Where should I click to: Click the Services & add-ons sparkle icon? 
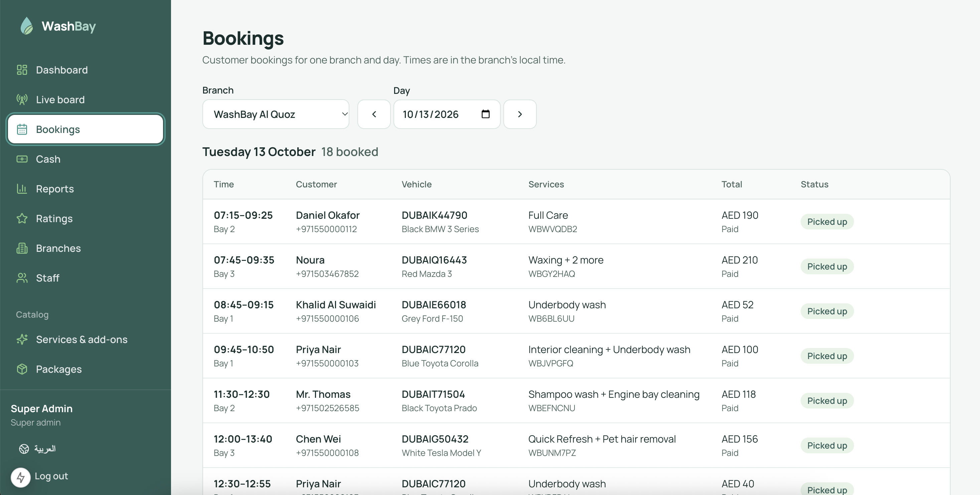click(x=22, y=339)
